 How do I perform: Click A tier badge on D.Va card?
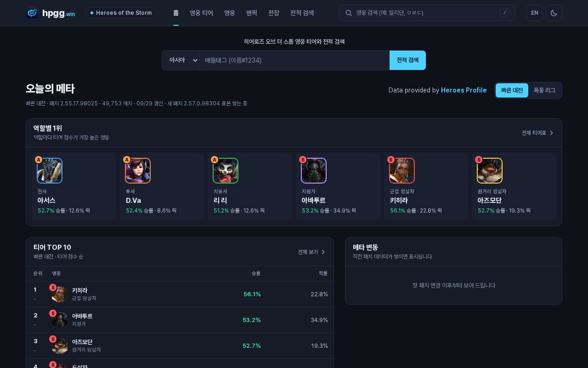tap(127, 160)
